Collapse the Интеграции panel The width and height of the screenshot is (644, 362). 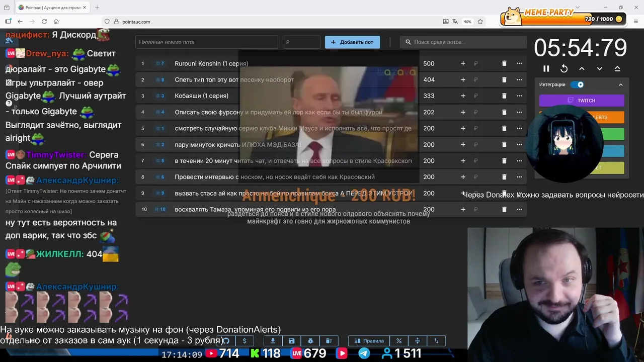620,84
